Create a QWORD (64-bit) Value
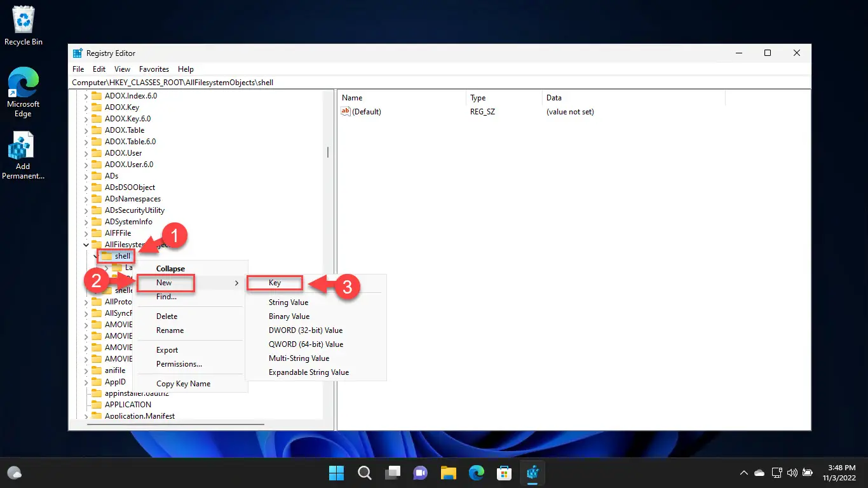This screenshot has height=488, width=868. coord(315,344)
